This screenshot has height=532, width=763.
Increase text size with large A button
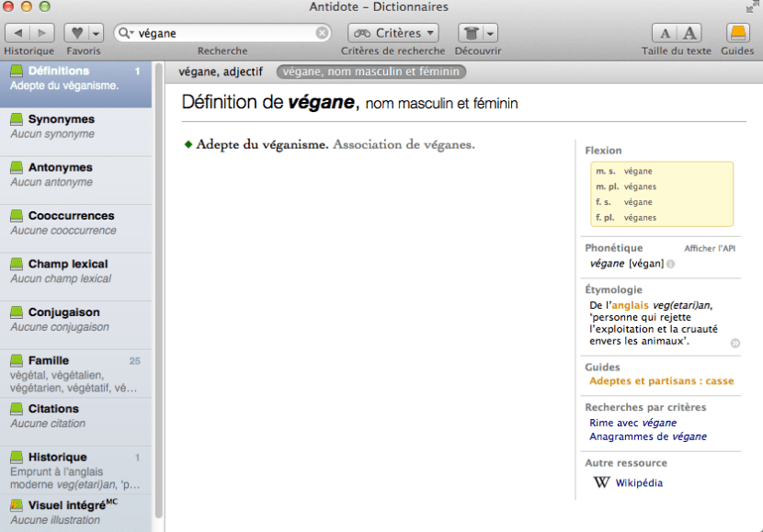tap(689, 33)
